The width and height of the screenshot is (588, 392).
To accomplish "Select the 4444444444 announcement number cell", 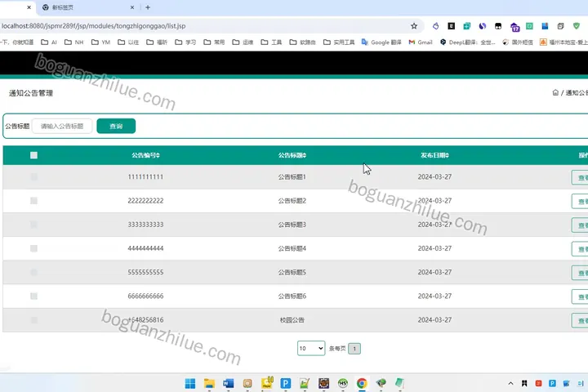I will [x=145, y=248].
